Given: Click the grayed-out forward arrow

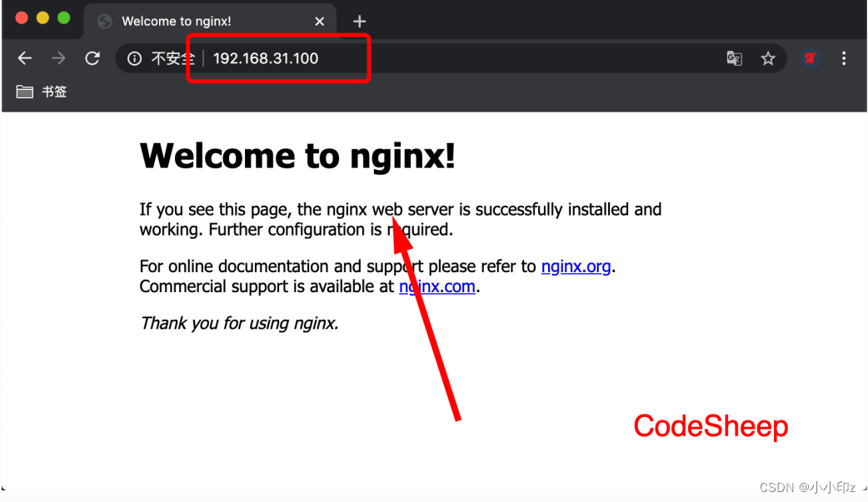Looking at the screenshot, I should (x=57, y=58).
